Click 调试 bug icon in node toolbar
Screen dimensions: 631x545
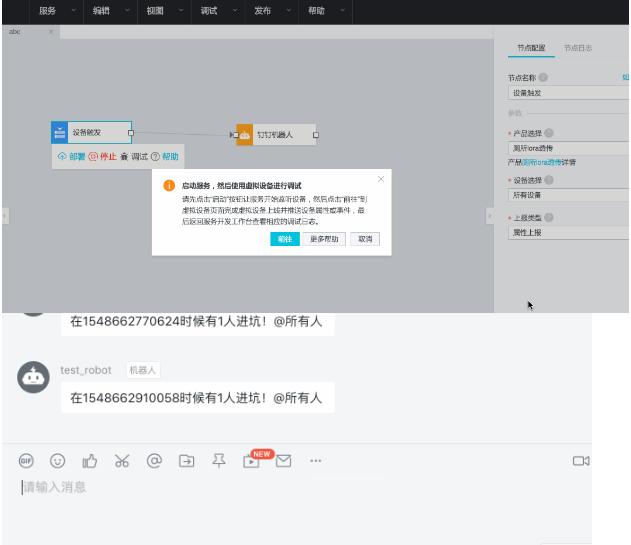pyautogui.click(x=124, y=157)
